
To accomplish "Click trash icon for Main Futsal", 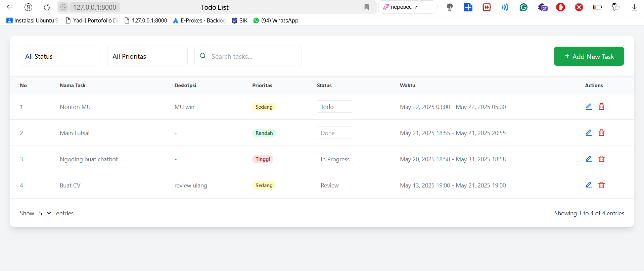I will 601,133.
